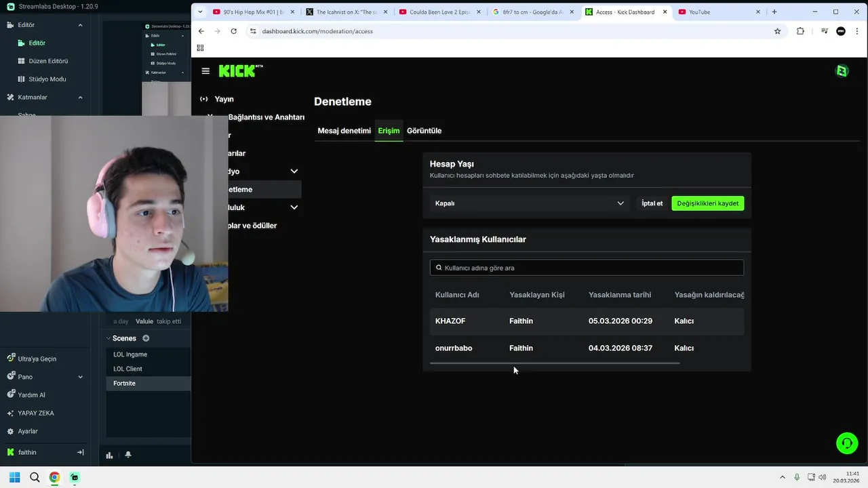This screenshot has height=488, width=868.
Task: Click the banned users search field
Action: (x=587, y=268)
